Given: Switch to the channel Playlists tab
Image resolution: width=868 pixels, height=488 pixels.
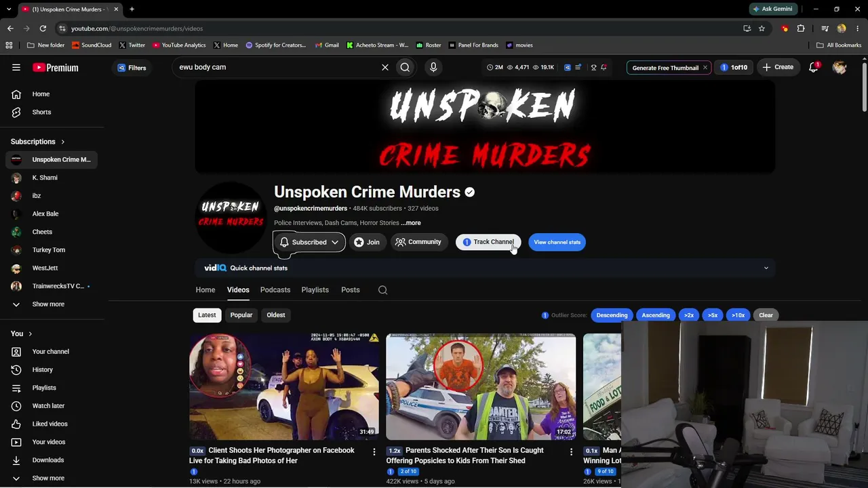Looking at the screenshot, I should 315,290.
